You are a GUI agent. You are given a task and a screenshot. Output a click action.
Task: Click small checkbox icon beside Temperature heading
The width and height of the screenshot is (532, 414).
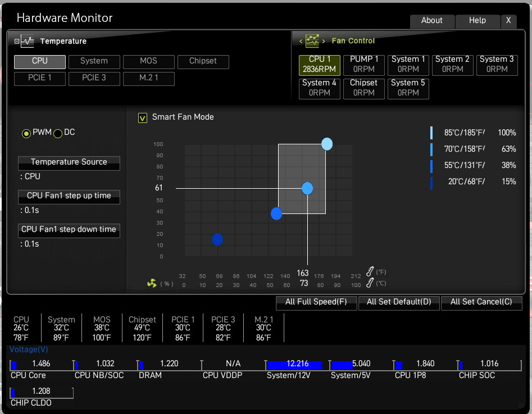tap(17, 41)
